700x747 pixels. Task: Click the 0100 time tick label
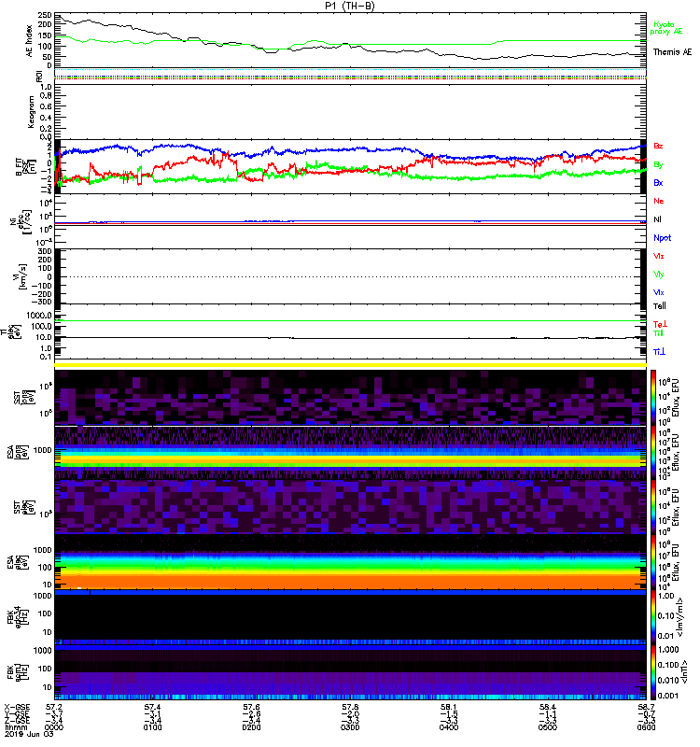tap(152, 727)
